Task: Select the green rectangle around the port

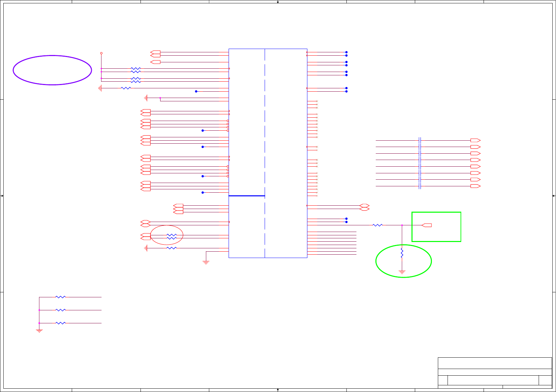Action: (436, 227)
